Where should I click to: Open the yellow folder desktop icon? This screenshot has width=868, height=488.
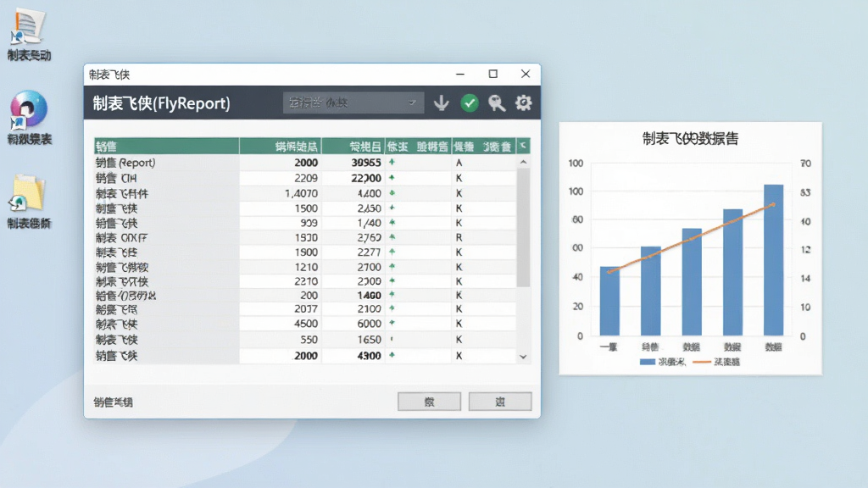tap(27, 194)
